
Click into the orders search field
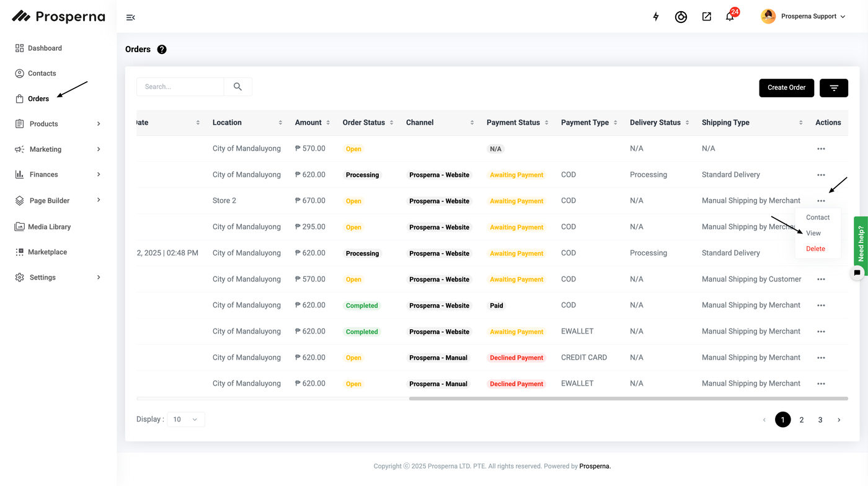click(180, 87)
